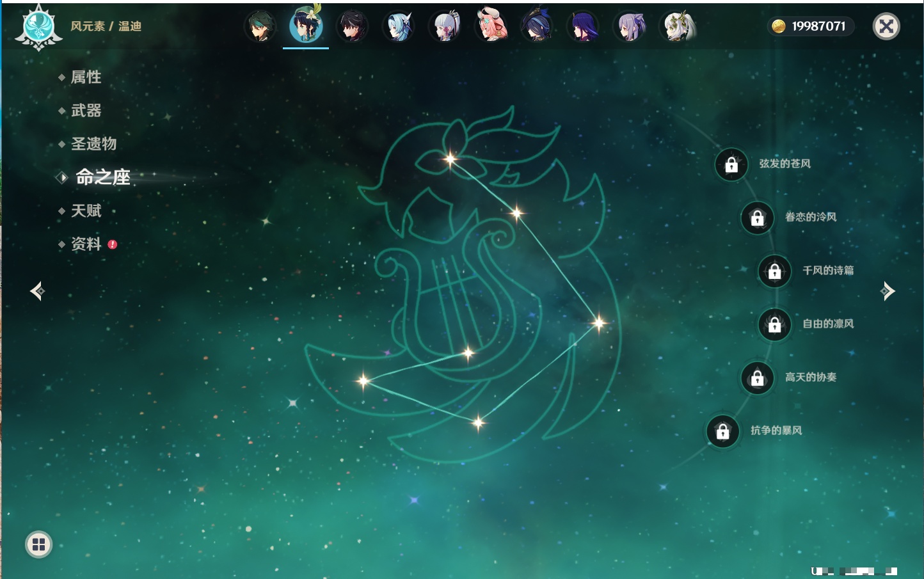Select the avatar wearing a dark blue hat
The height and width of the screenshot is (579, 924).
coord(537,26)
